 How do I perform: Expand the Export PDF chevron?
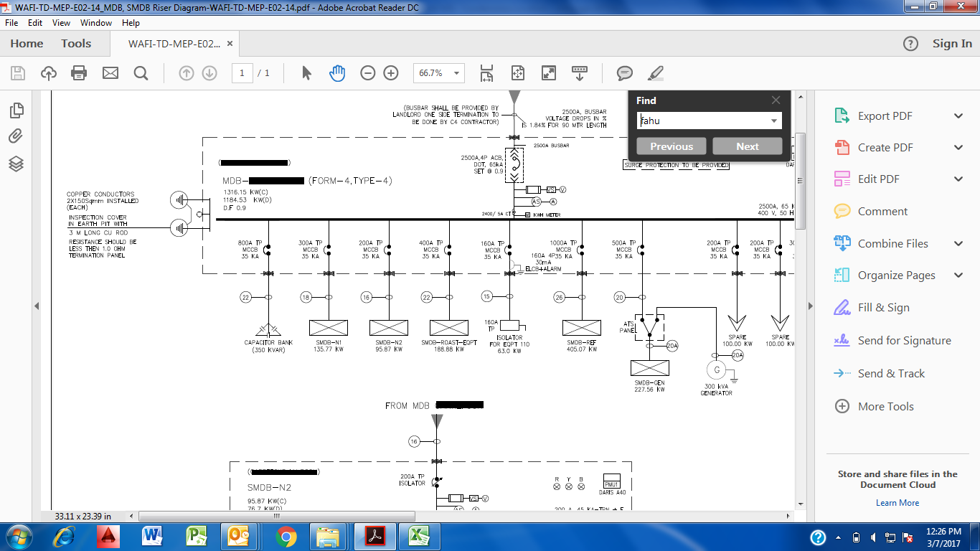pos(958,116)
